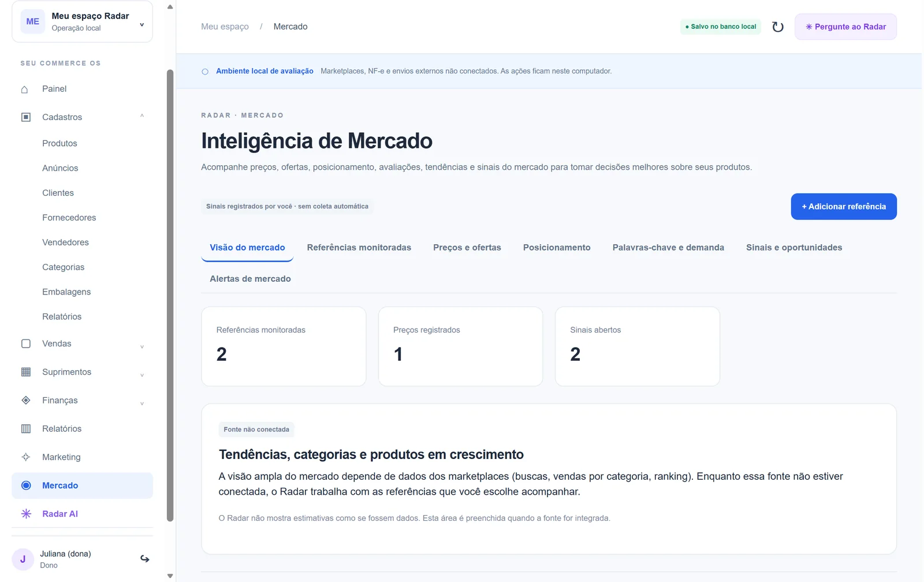Viewport: 924px width, 582px height.
Task: Click the Cadastros sidebar icon
Action: tap(26, 117)
